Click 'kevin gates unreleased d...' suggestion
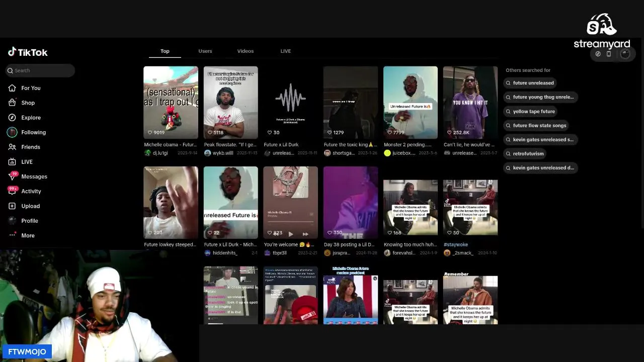This screenshot has width=644, height=362. [x=540, y=167]
